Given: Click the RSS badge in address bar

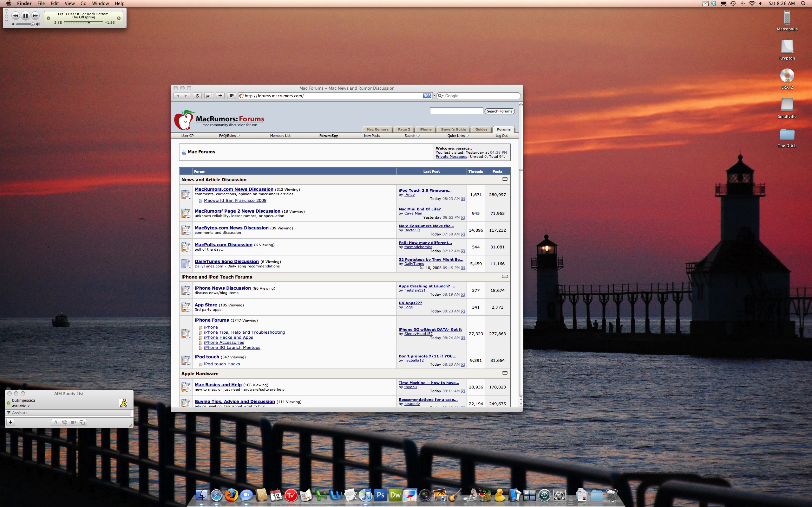Looking at the screenshot, I should pyautogui.click(x=427, y=96).
